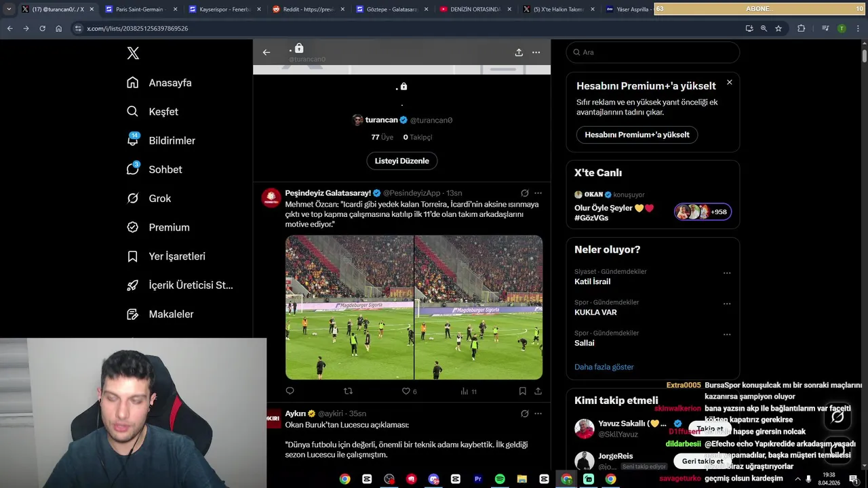Viewport: 868px width, 488px height.
Task: Open more options on Aykırı post
Action: click(x=538, y=413)
